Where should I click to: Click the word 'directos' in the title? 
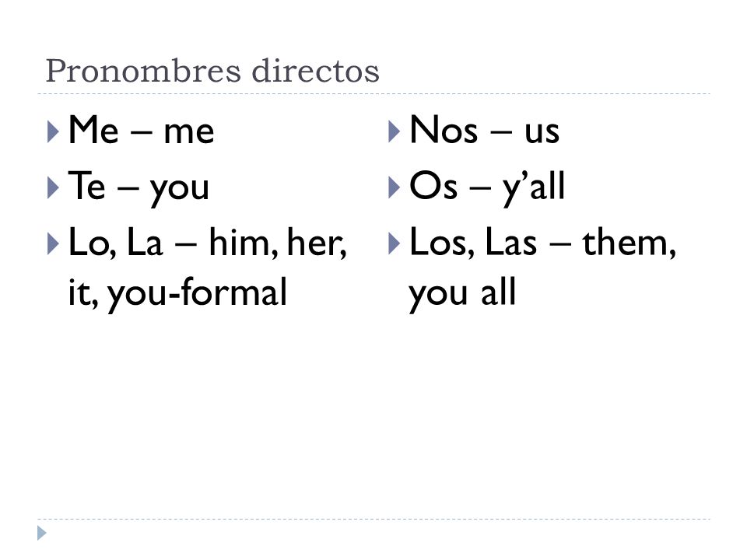315,71
